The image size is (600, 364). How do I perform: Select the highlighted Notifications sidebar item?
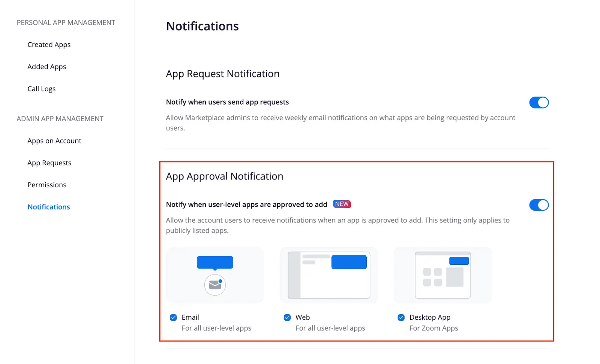pos(48,206)
